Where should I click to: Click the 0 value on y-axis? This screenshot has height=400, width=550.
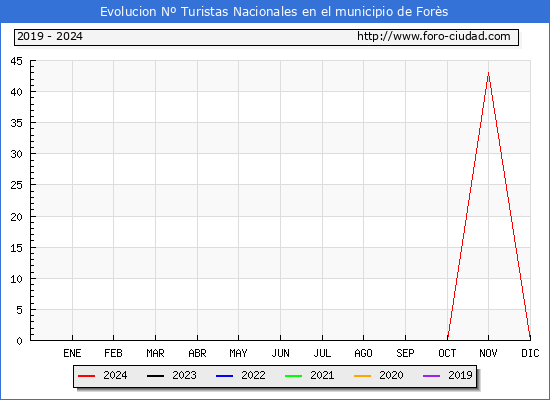point(19,341)
